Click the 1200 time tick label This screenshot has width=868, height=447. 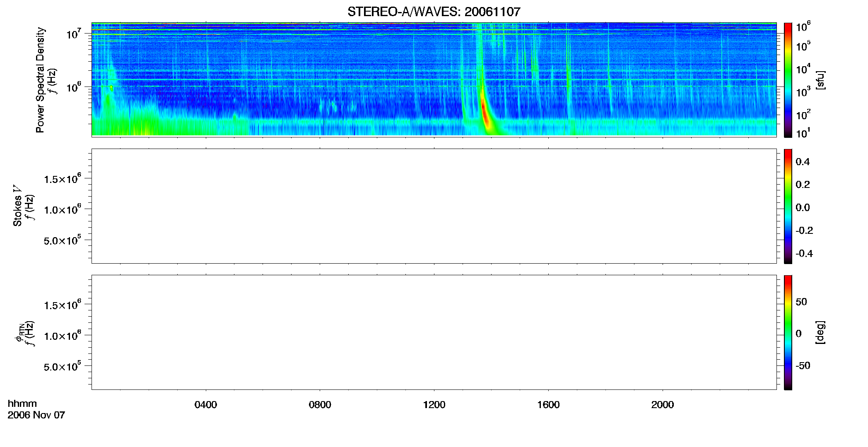click(x=434, y=405)
